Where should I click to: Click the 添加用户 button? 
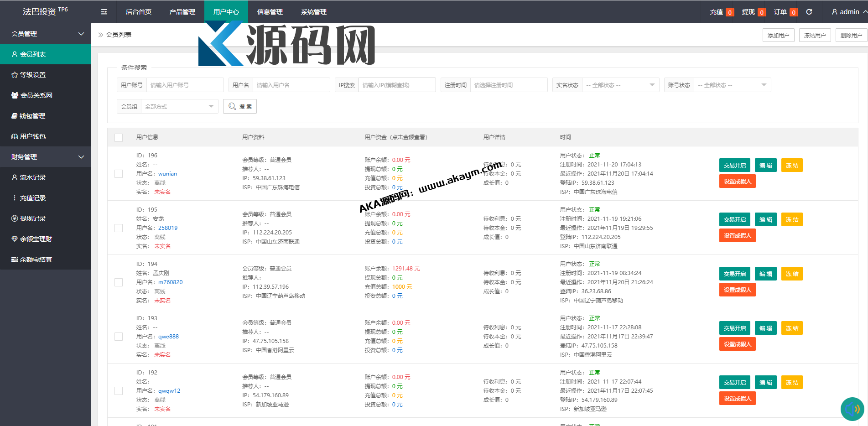(778, 35)
